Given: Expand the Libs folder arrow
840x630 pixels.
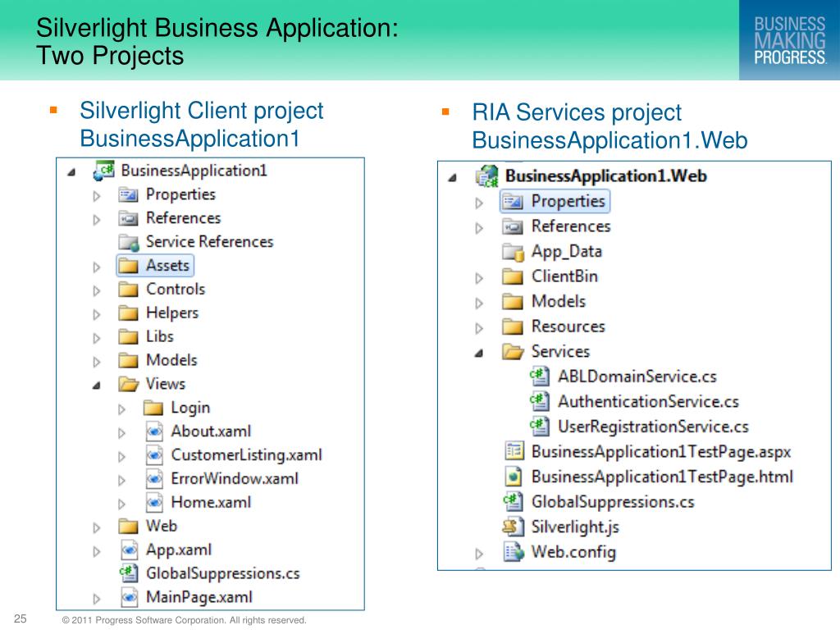Looking at the screenshot, I should click(97, 338).
